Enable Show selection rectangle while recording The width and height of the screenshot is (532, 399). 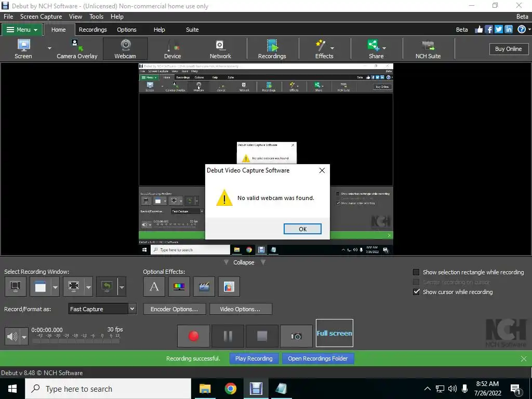416,272
